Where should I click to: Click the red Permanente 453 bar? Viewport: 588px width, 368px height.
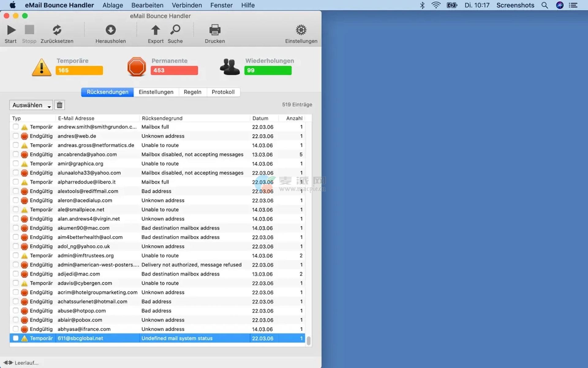click(x=174, y=71)
